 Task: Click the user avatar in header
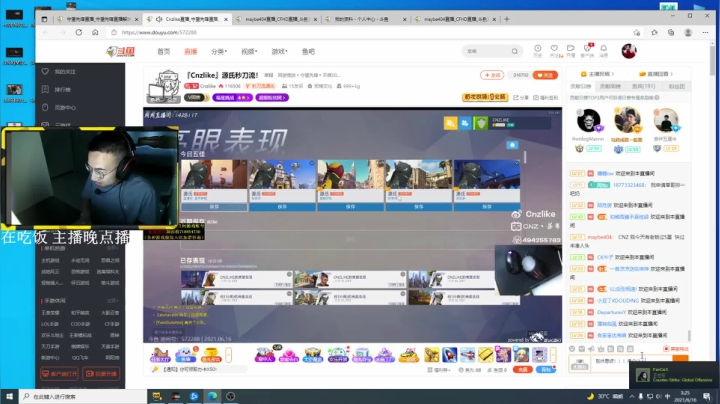629,51
